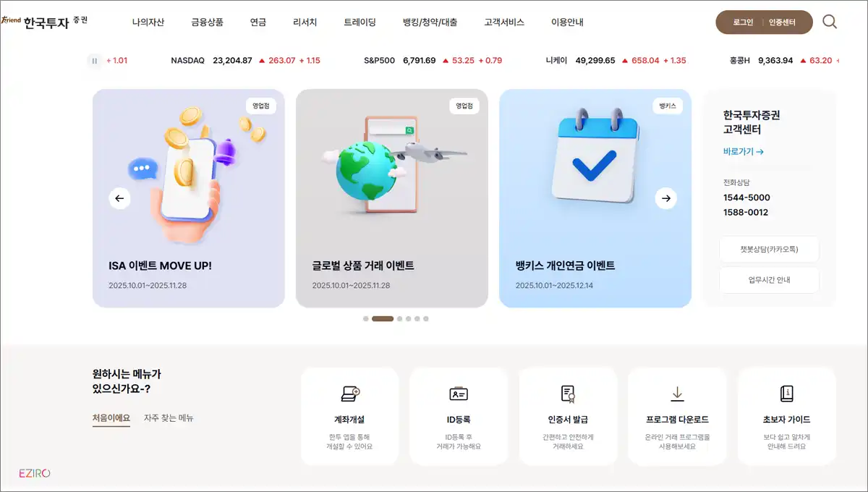Select the last carousel indicator dot
868x492 pixels.
pyautogui.click(x=426, y=318)
